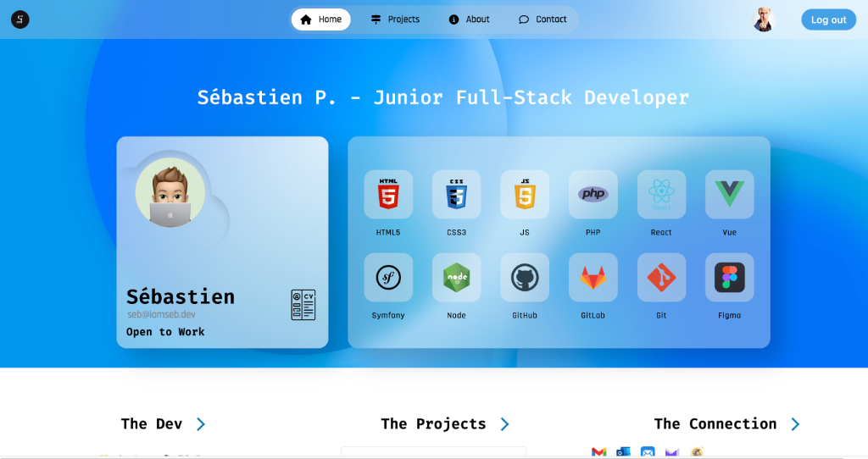Go to the Projects nav item
This screenshot has width=868, height=459.
(x=395, y=19)
